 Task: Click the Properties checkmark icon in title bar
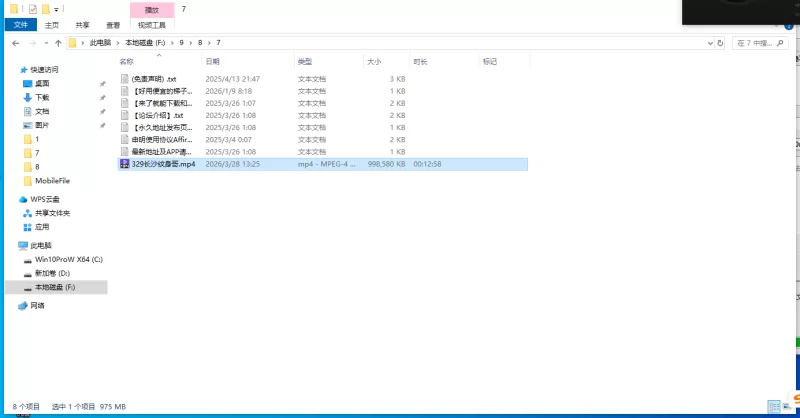click(x=33, y=9)
